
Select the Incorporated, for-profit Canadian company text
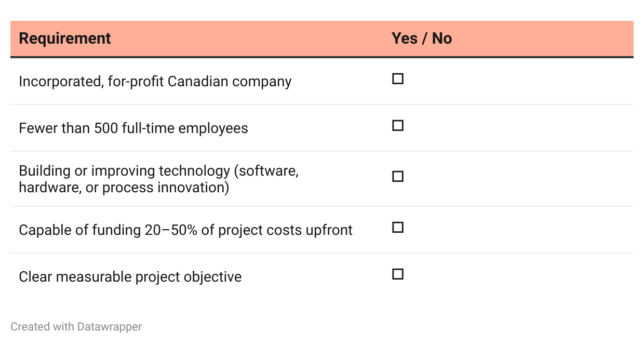pyautogui.click(x=155, y=82)
